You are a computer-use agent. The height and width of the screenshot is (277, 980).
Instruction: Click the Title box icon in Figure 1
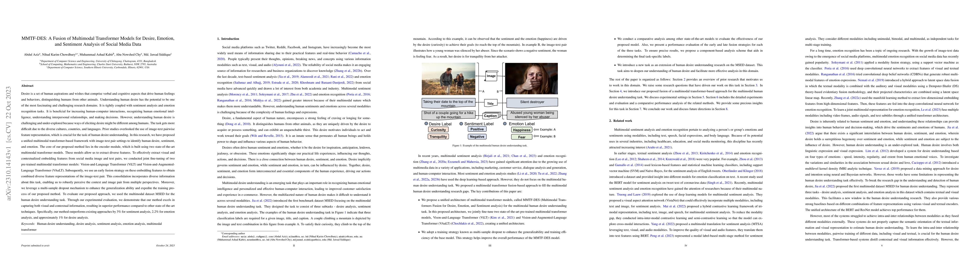[x=491, y=103]
